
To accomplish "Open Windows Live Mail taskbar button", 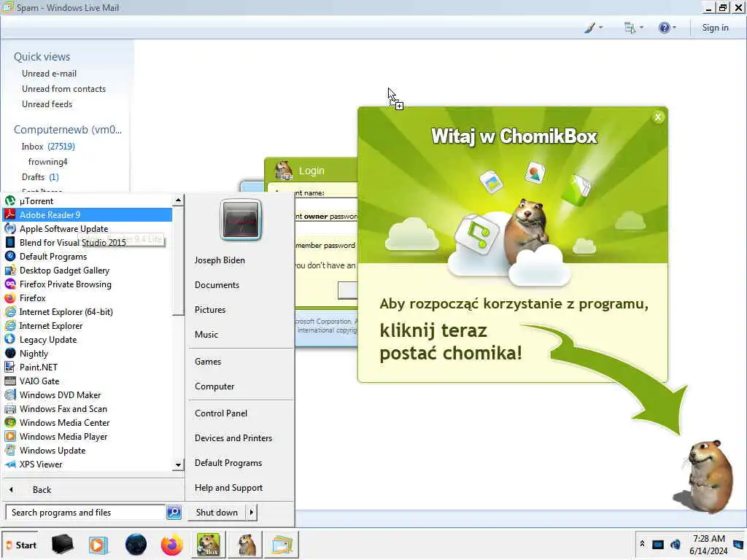I will pos(282,545).
